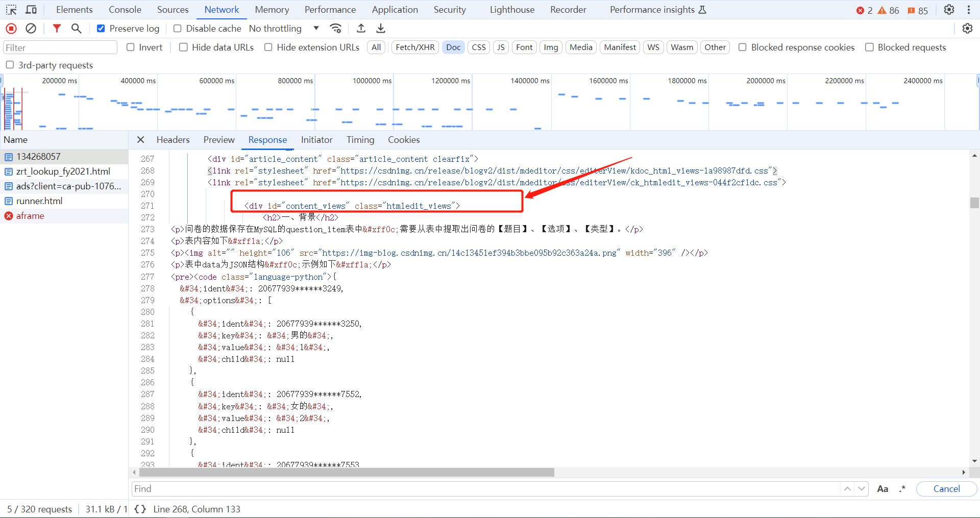Image resolution: width=980 pixels, height=518 pixels.
Task: Check the Invert filter checkbox
Action: click(x=131, y=47)
